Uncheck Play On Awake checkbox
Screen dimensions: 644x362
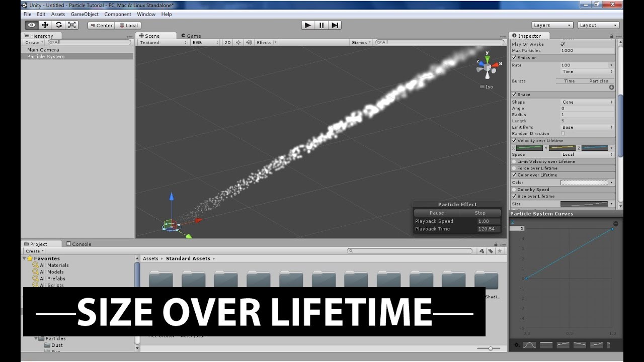pyautogui.click(x=562, y=44)
